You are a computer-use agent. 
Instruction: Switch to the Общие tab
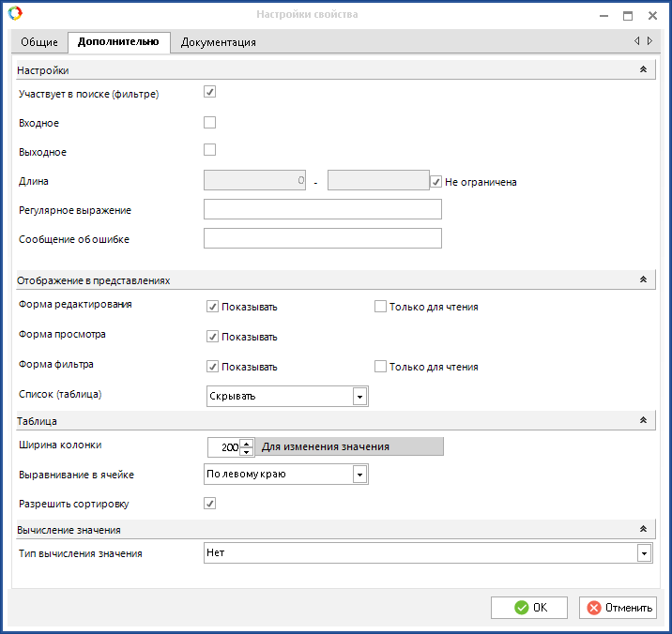point(39,42)
